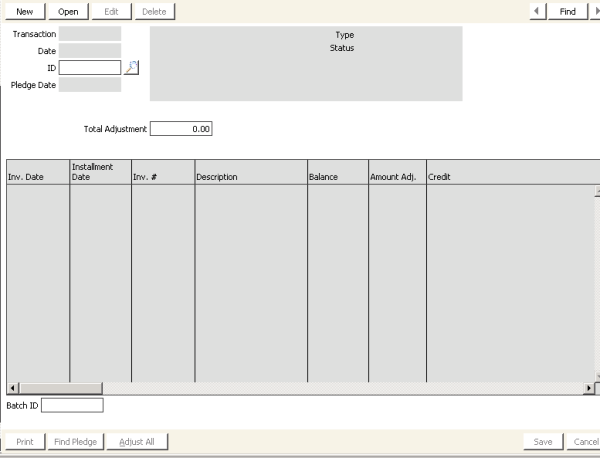Viewport: 600px width, 458px height.
Task: Click the Status label in info panel
Action: click(x=342, y=48)
